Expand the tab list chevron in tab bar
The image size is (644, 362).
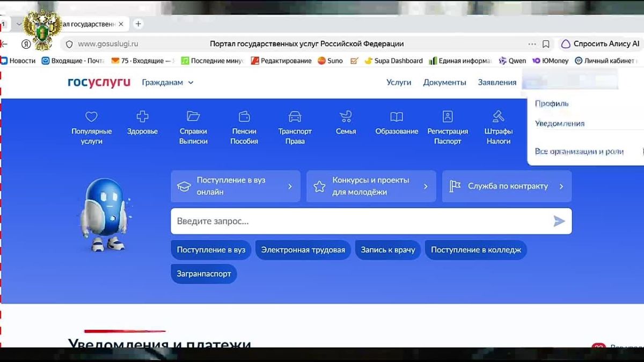[19, 24]
